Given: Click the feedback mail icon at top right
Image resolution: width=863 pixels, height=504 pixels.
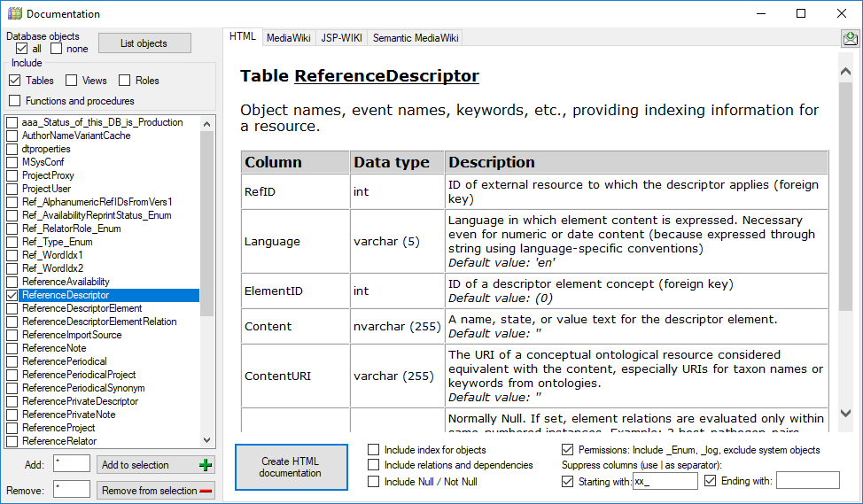Looking at the screenshot, I should point(851,38).
